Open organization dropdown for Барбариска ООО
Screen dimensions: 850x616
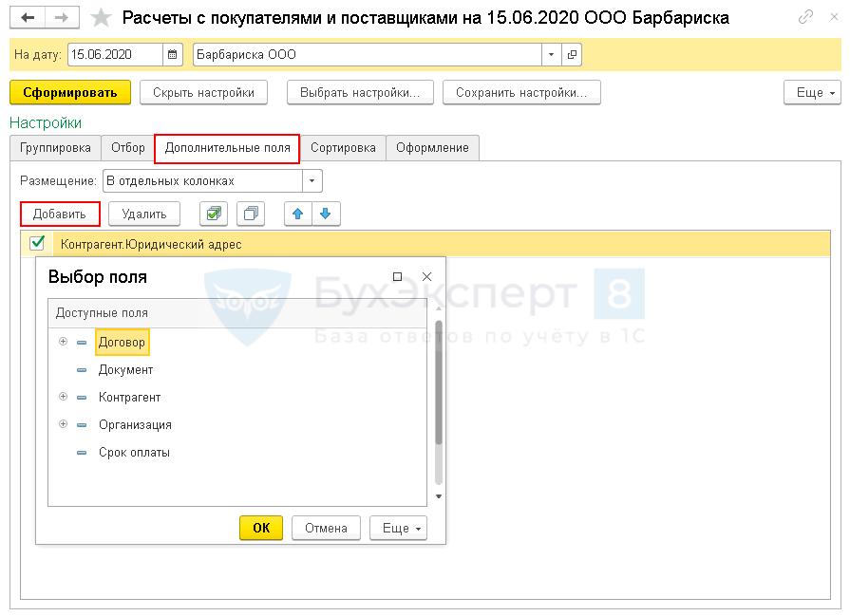click(552, 55)
